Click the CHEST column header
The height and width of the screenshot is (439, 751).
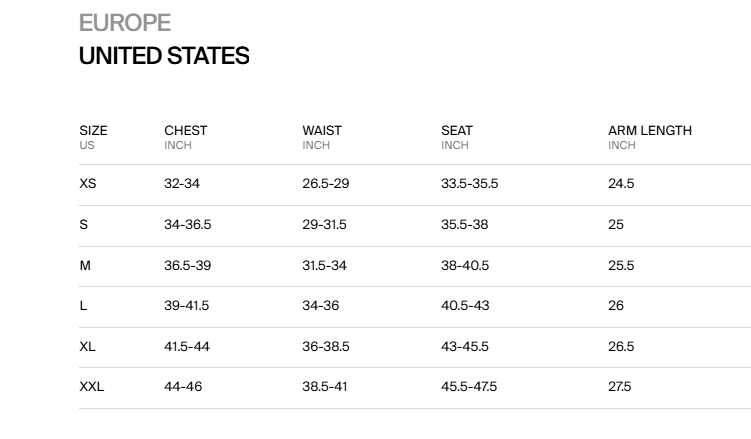[186, 131]
